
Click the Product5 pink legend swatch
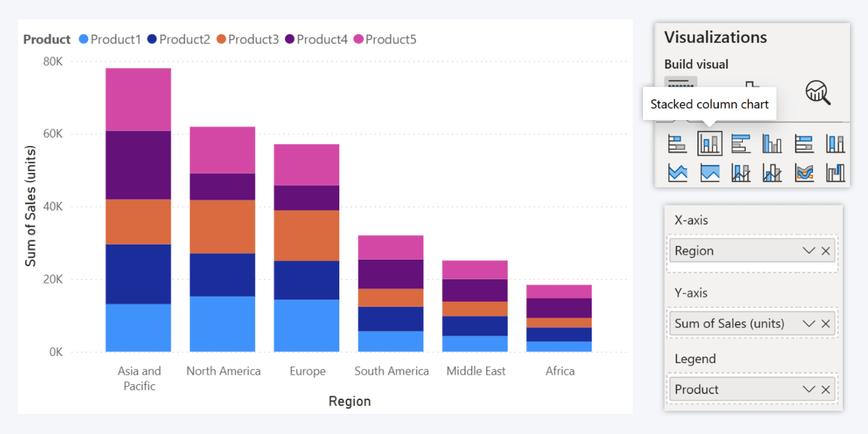click(358, 40)
